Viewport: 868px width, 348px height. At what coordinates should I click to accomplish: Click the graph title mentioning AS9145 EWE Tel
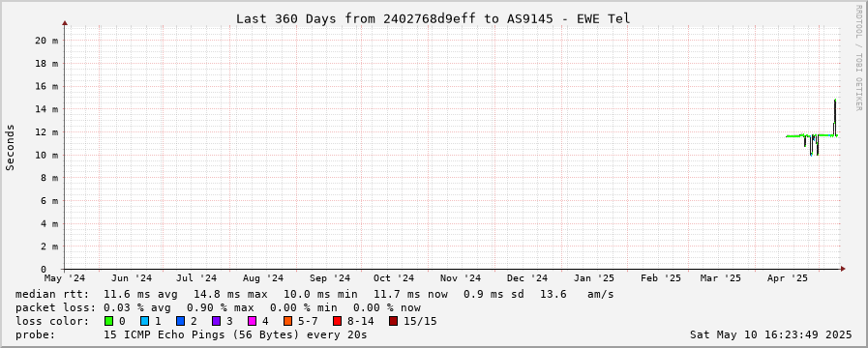coord(433,18)
